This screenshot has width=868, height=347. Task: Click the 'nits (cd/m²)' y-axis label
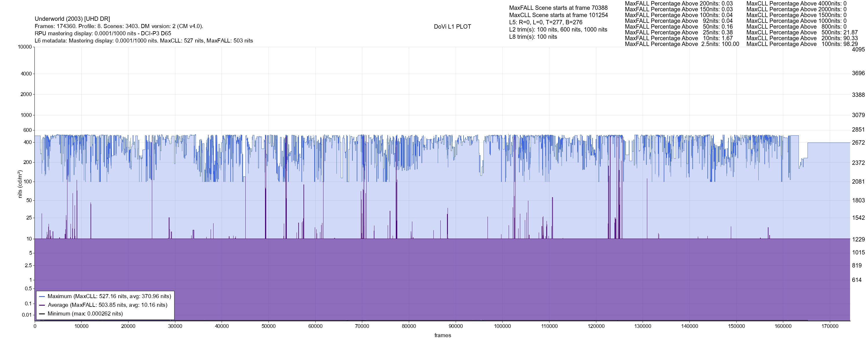click(20, 184)
